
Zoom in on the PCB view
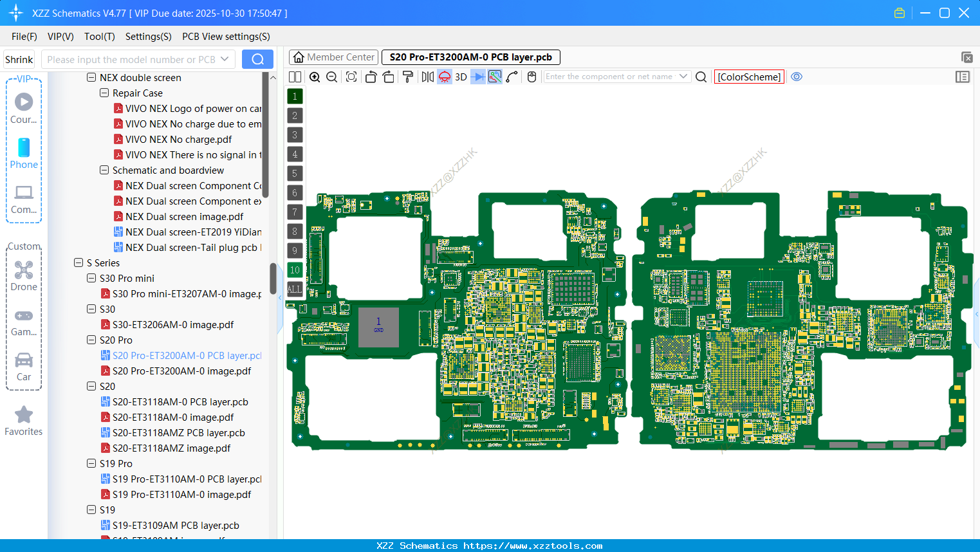315,77
